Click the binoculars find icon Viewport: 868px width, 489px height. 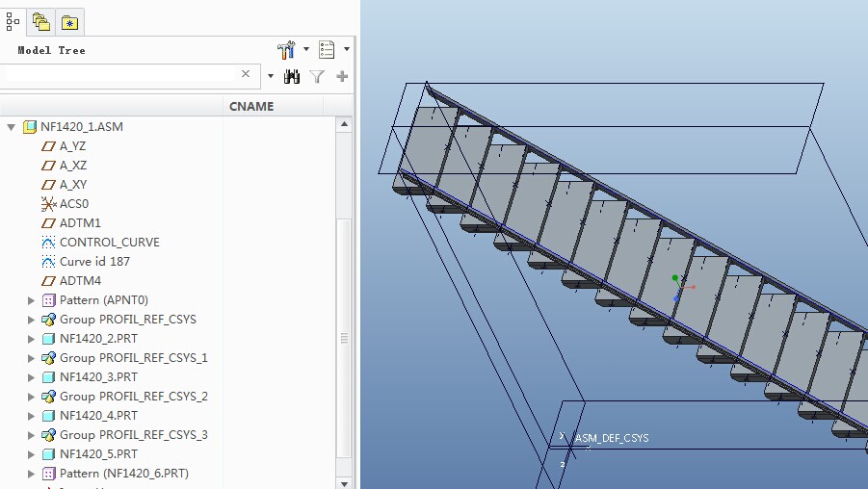pos(292,76)
